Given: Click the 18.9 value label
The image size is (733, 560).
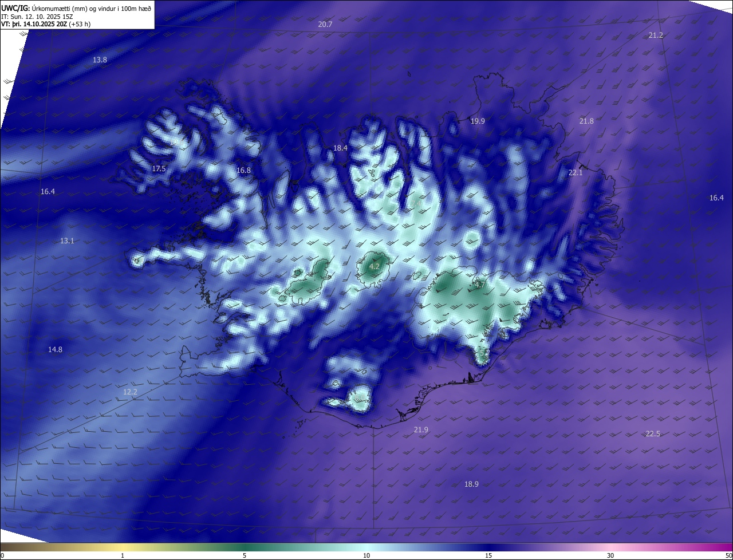Looking at the screenshot, I should coord(471,484).
